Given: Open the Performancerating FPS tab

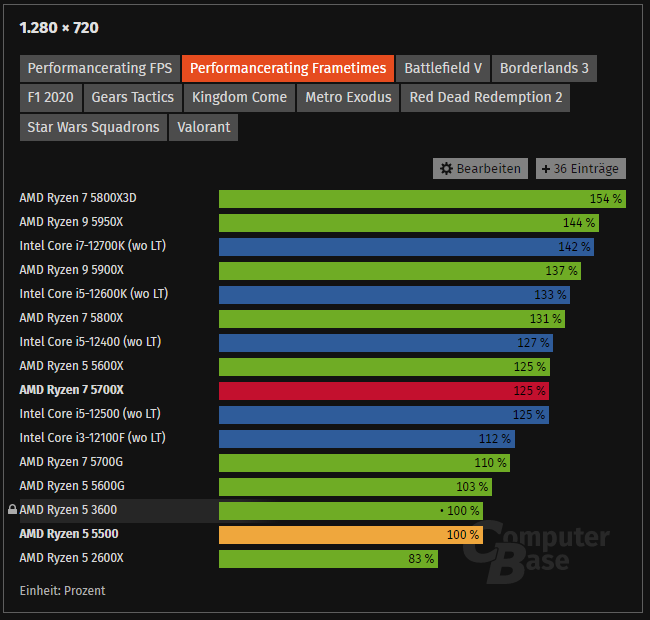Looking at the screenshot, I should (100, 68).
